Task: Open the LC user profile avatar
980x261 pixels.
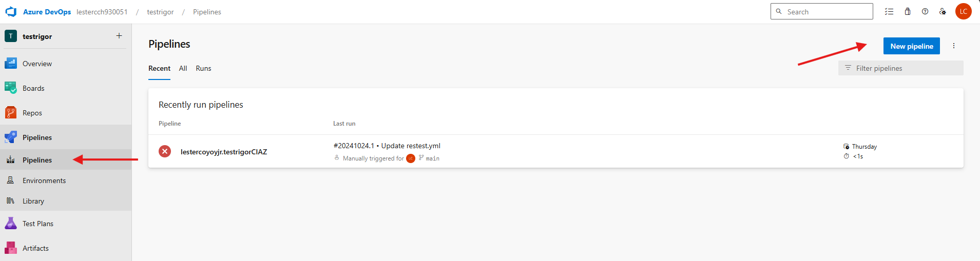Action: 963,11
